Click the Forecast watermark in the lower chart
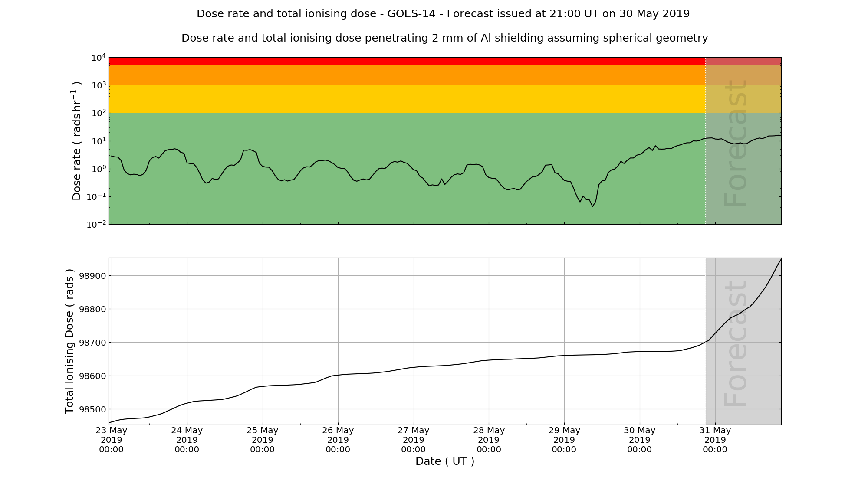Viewport: 868px width, 477px height. 736,343
